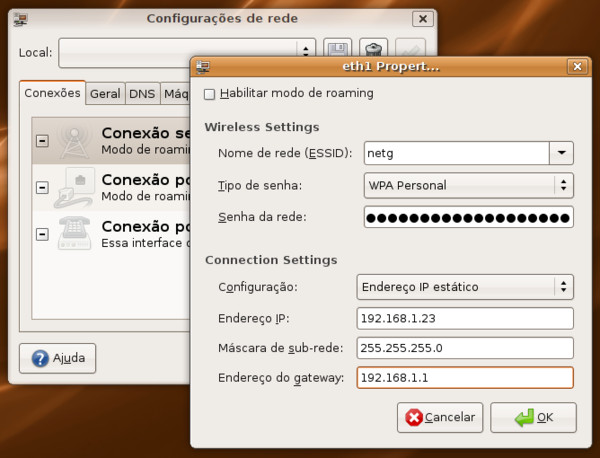Click the Endereço IP field with 192.168.1.23

pos(465,318)
